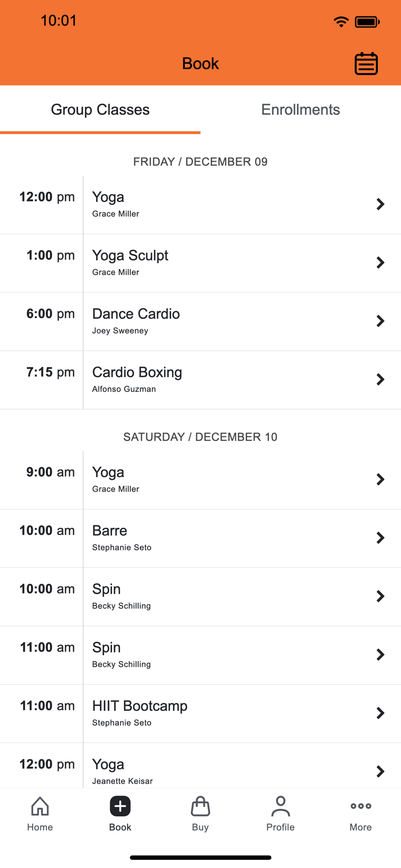
Task: Tap the More three-dots icon
Action: tap(361, 806)
